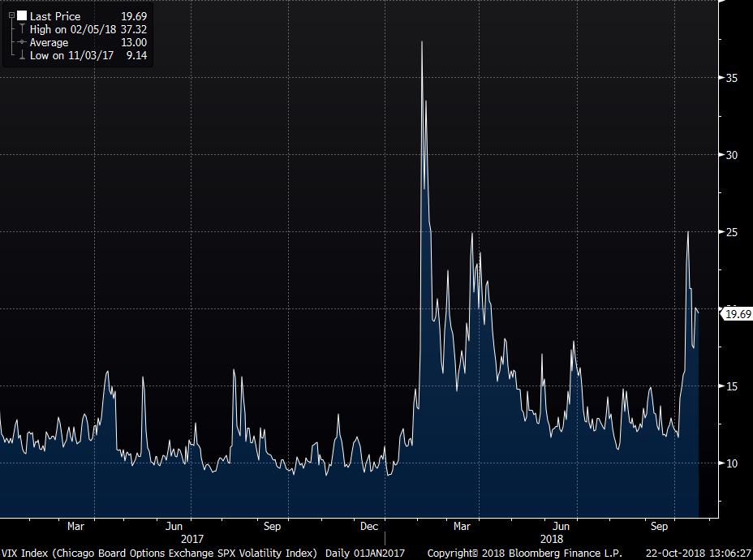Click the 35 label on the price axis
The width and height of the screenshot is (753, 560).
click(x=731, y=78)
